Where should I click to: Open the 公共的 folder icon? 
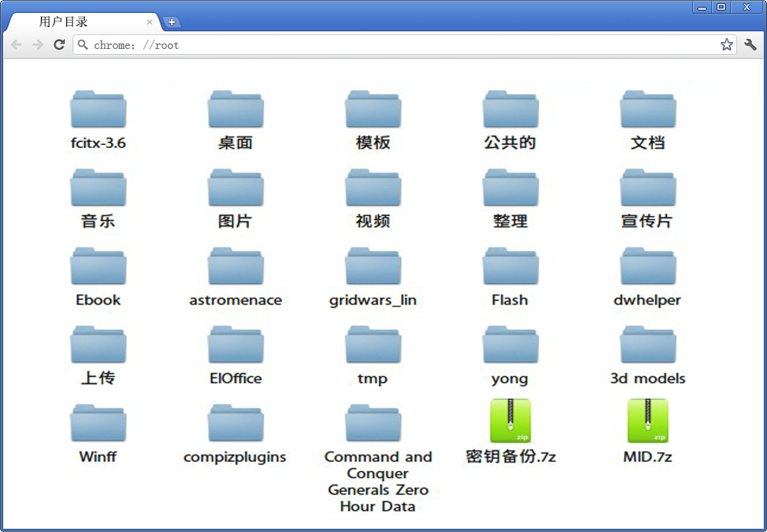tap(510, 109)
